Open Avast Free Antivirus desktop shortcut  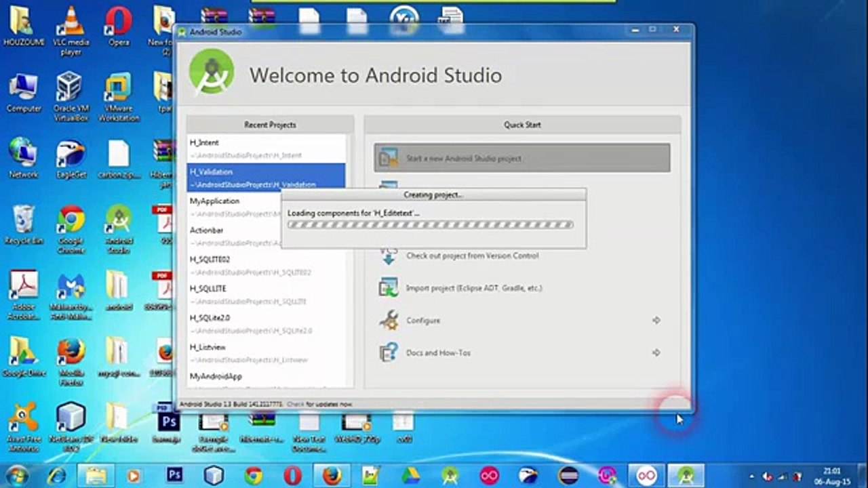point(24,428)
